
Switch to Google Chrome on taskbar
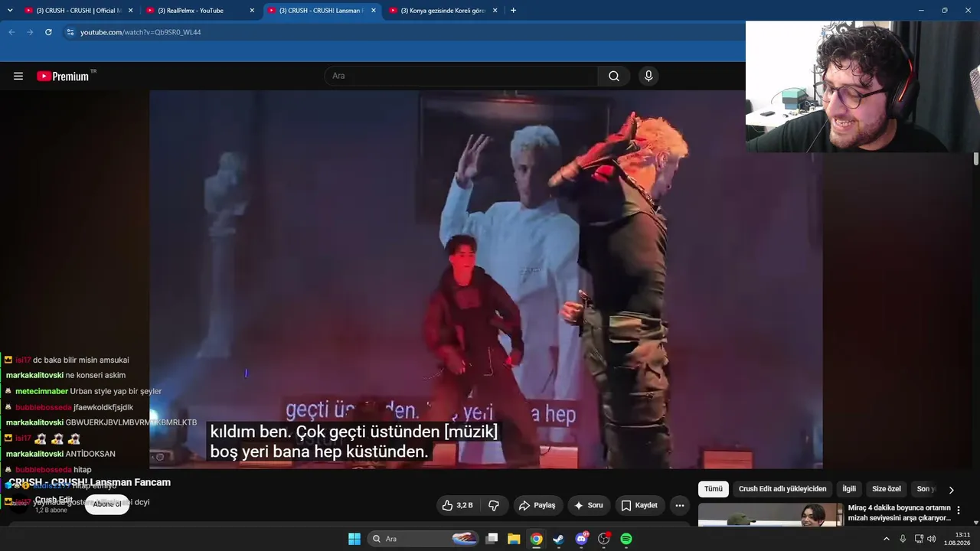tap(537, 539)
